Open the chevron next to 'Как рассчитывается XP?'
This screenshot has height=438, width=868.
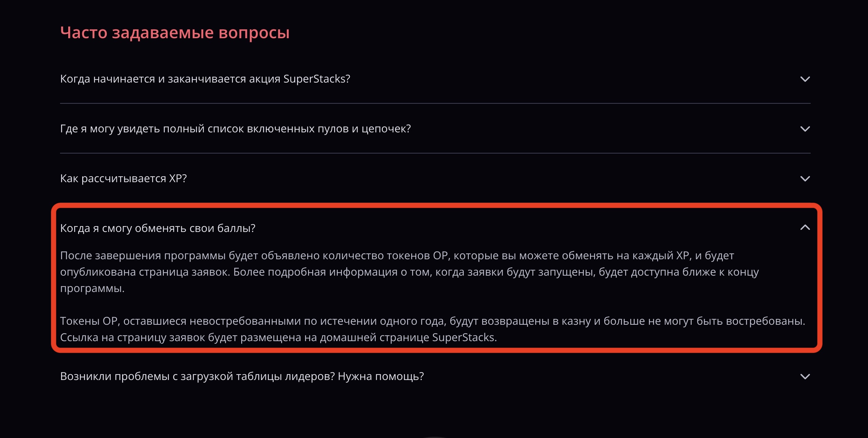click(805, 179)
